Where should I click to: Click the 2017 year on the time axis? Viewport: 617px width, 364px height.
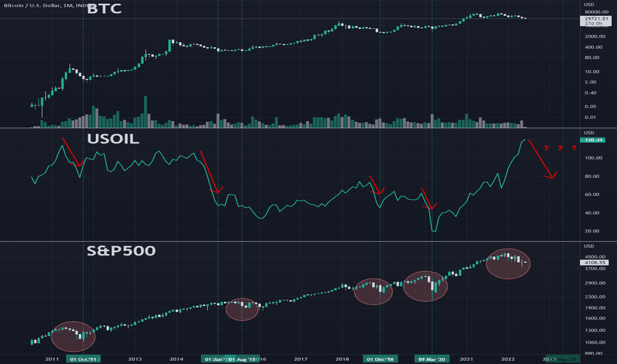301,359
